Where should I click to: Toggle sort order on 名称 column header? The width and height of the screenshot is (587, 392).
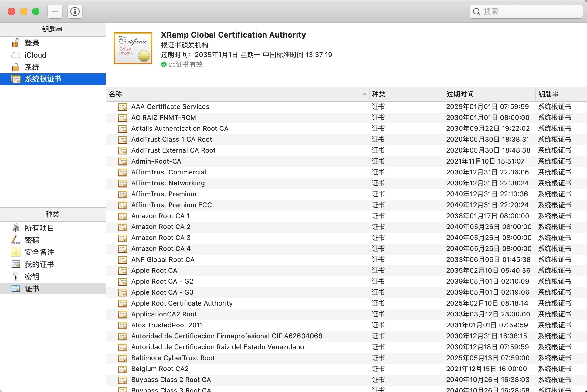pos(237,94)
